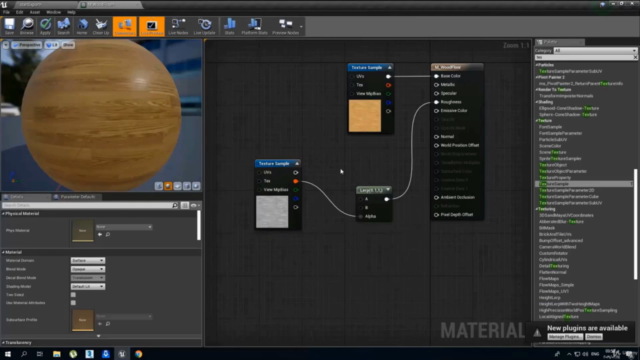Enable the Use Material Attributes checkbox
The image size is (640, 360).
73,303
